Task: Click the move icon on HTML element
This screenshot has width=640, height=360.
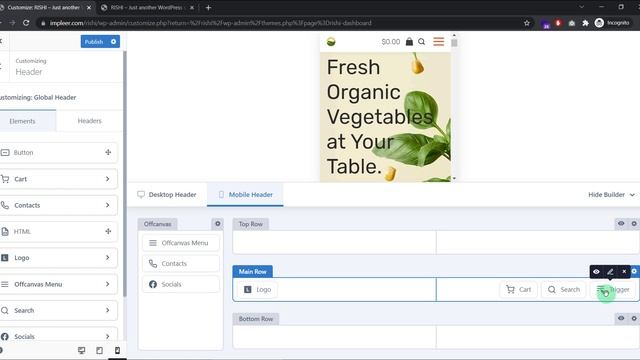Action: pos(108,231)
